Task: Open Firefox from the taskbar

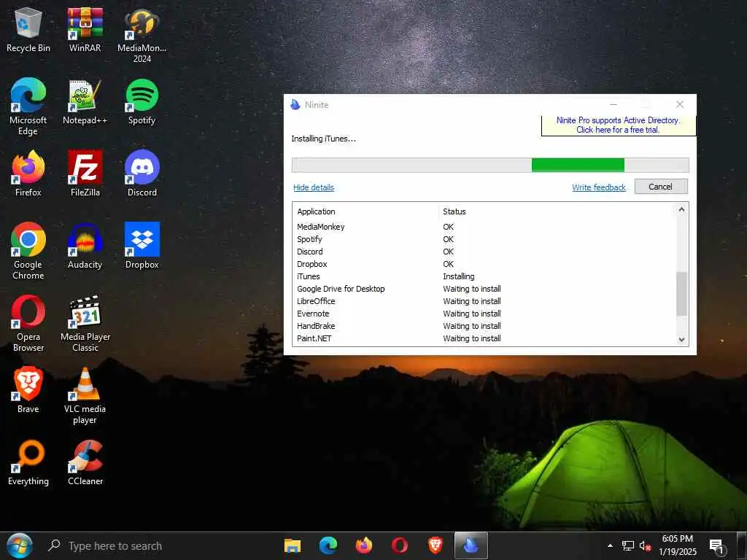Action: coord(364,545)
